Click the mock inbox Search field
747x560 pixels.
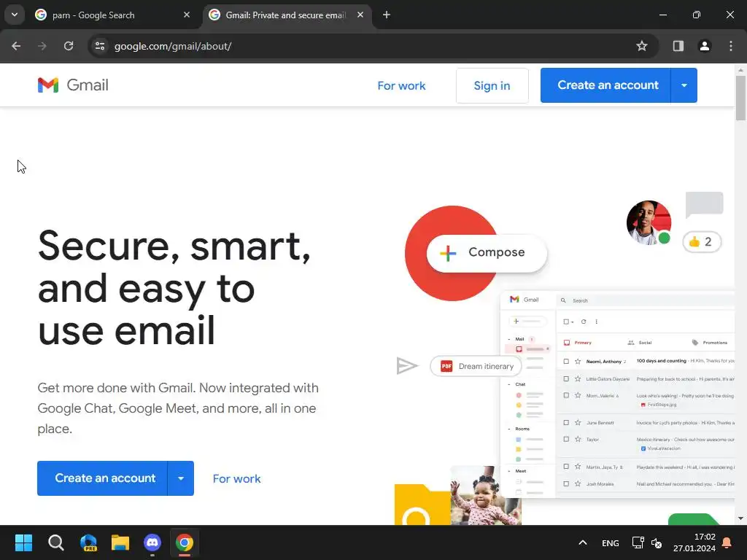click(646, 300)
